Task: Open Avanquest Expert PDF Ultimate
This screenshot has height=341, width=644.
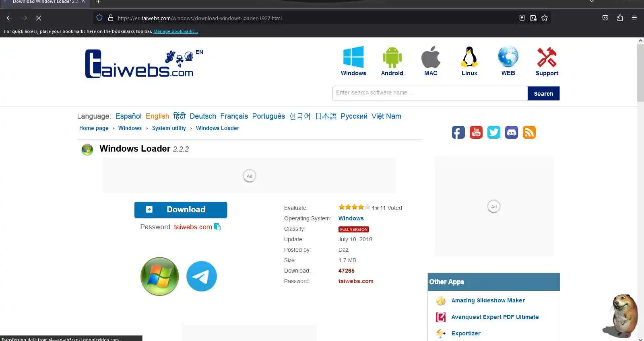Action: click(495, 317)
